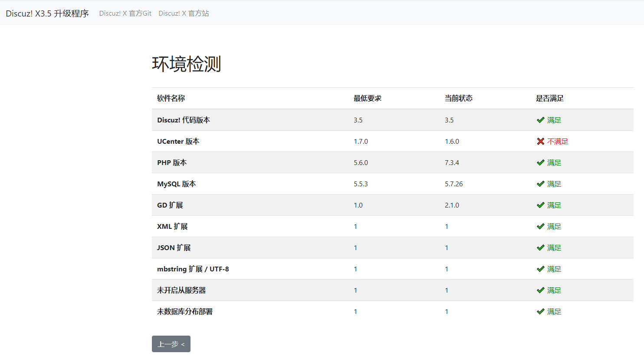Click the green check icon in GD 扩展 row
644x363 pixels.
(540, 205)
